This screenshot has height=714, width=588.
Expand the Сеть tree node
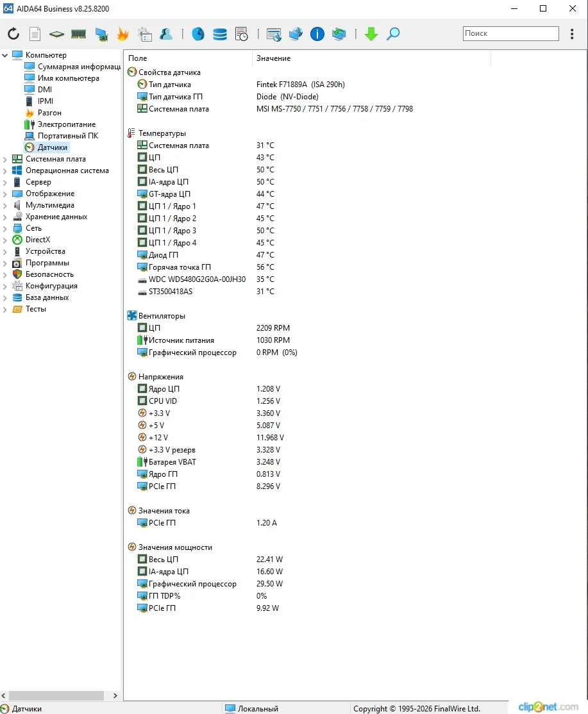pos(5,229)
